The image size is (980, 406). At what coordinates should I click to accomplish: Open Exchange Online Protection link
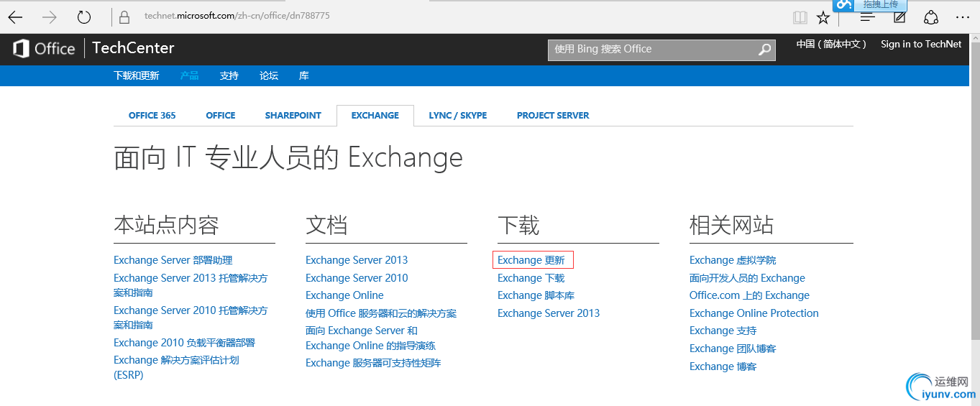pos(754,313)
